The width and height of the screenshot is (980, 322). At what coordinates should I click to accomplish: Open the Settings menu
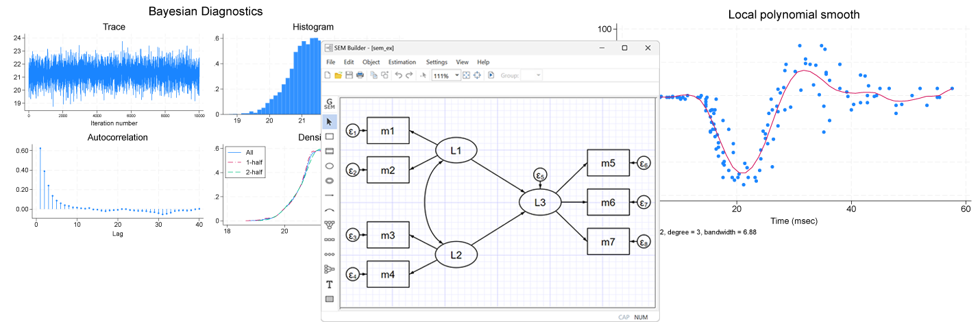(x=437, y=62)
